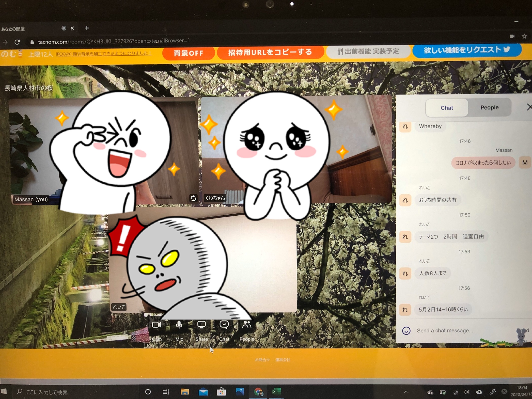Screen dimensions: 532x399
Task: Expand hidden system tray icons
Action: 406,392
